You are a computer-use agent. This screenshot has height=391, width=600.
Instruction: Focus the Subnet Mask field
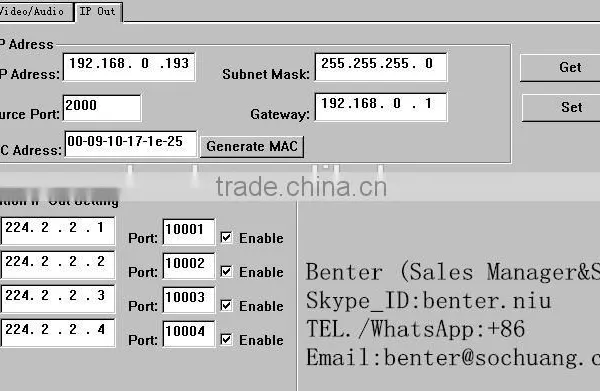(x=381, y=67)
